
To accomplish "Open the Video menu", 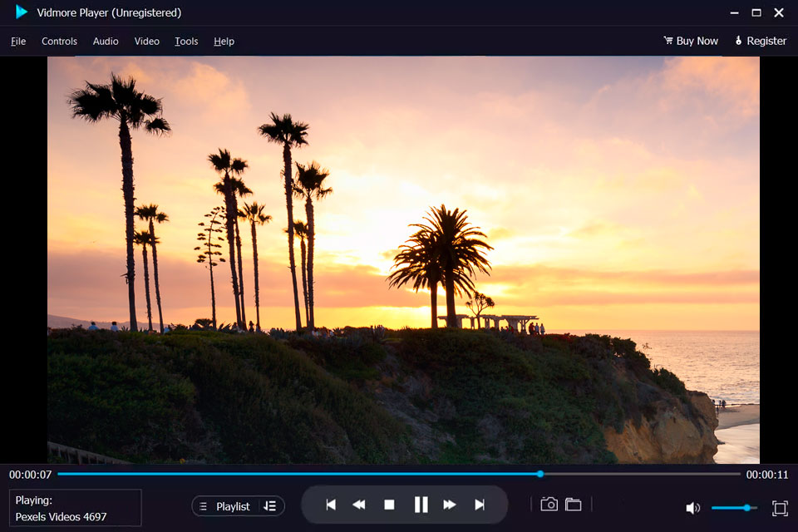I will [146, 42].
